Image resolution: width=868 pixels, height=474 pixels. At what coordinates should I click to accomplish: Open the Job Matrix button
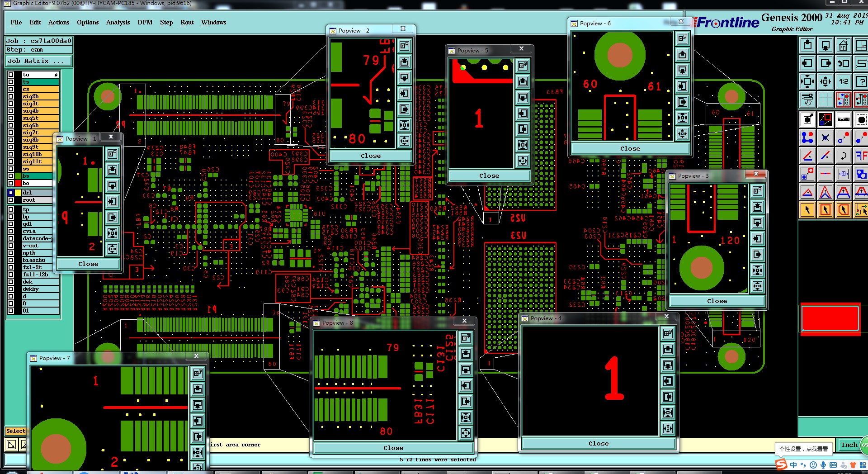(x=38, y=61)
